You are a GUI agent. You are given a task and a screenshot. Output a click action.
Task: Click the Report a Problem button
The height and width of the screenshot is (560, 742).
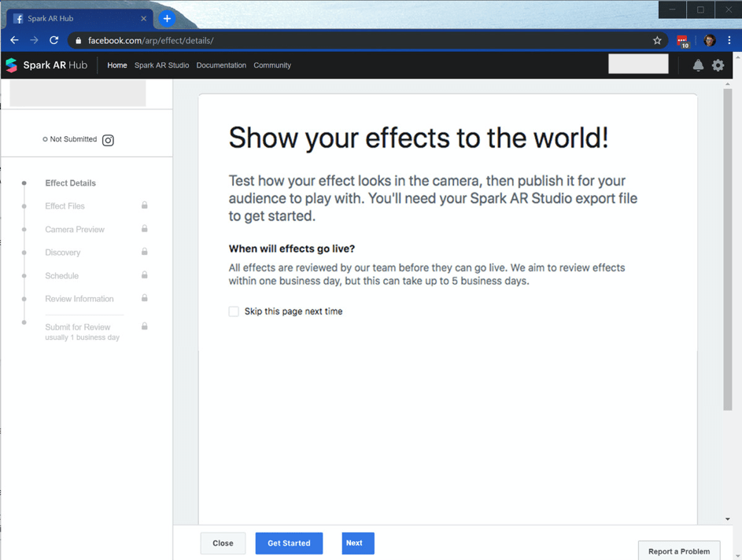[x=679, y=551]
